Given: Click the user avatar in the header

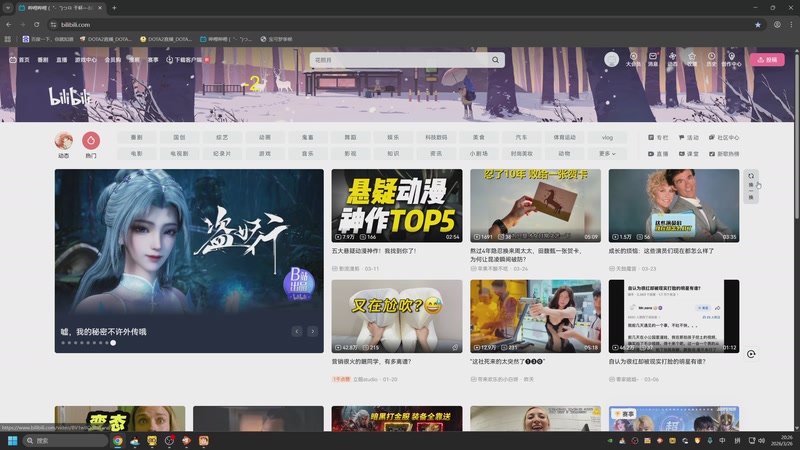Looking at the screenshot, I should (611, 60).
